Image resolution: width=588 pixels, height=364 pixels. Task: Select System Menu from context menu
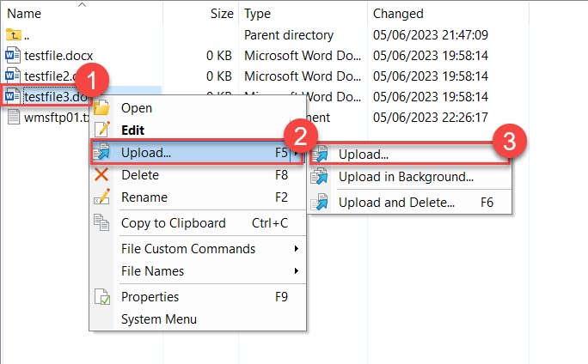tap(158, 319)
